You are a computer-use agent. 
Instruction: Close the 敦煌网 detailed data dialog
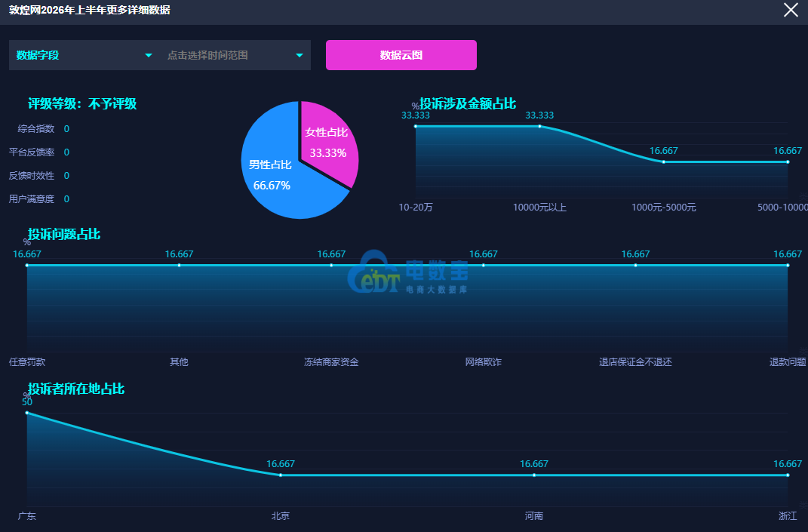click(x=791, y=10)
